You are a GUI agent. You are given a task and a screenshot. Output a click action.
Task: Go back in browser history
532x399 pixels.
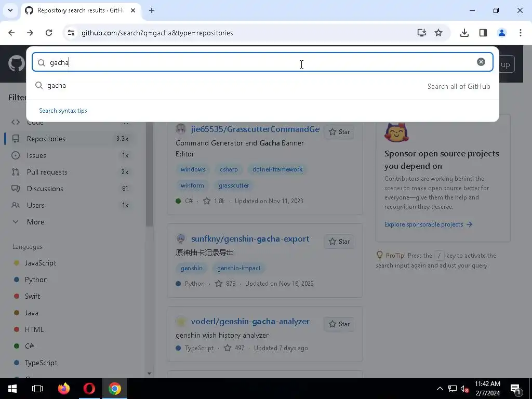click(11, 33)
